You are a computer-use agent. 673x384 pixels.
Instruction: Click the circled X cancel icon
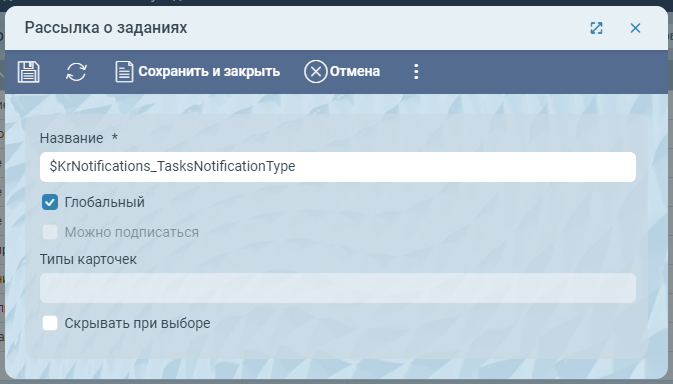(315, 72)
